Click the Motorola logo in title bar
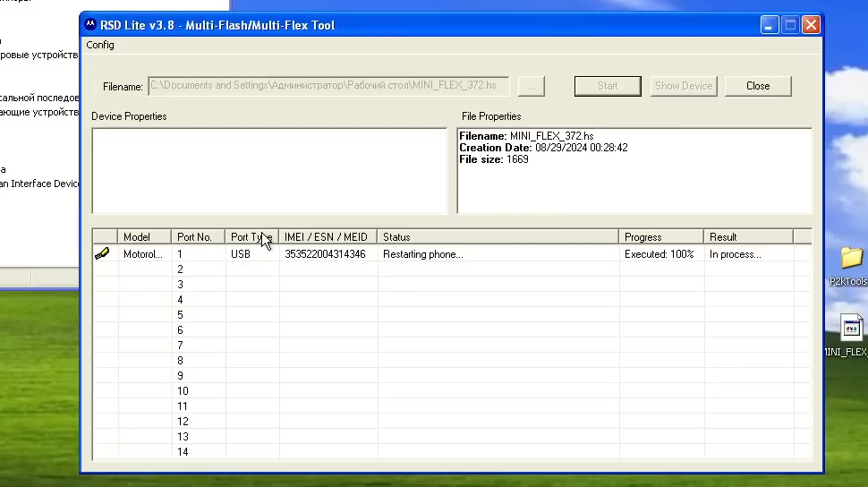Image resolution: width=868 pixels, height=487 pixels. [x=90, y=25]
